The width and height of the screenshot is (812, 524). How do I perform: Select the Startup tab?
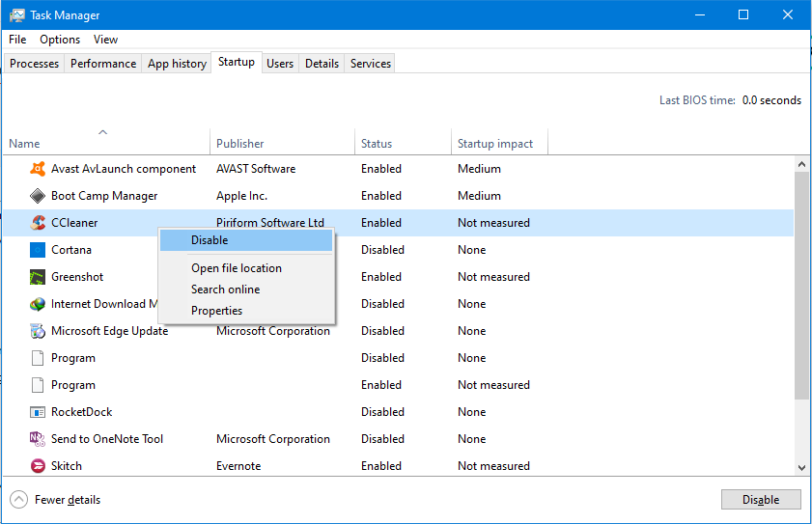point(237,62)
